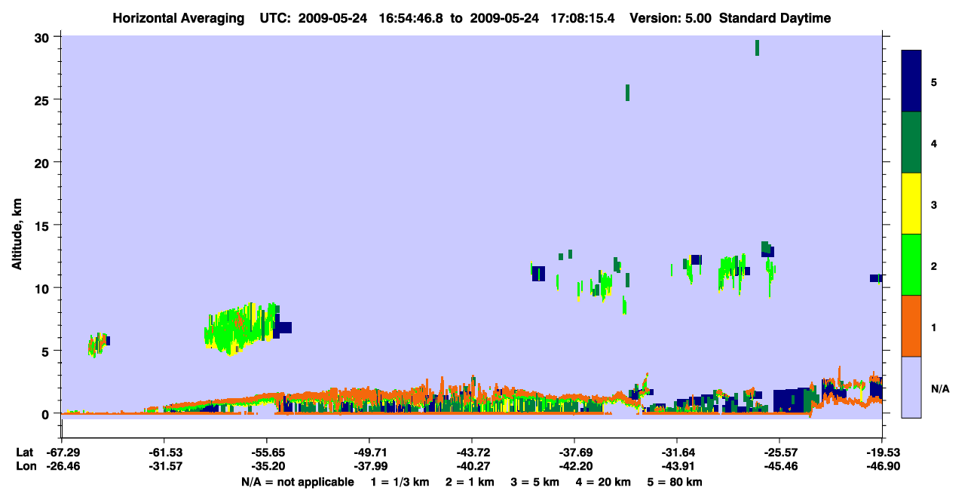
Task: Click the dark blue level 5 colorbar segment
Action: click(911, 81)
